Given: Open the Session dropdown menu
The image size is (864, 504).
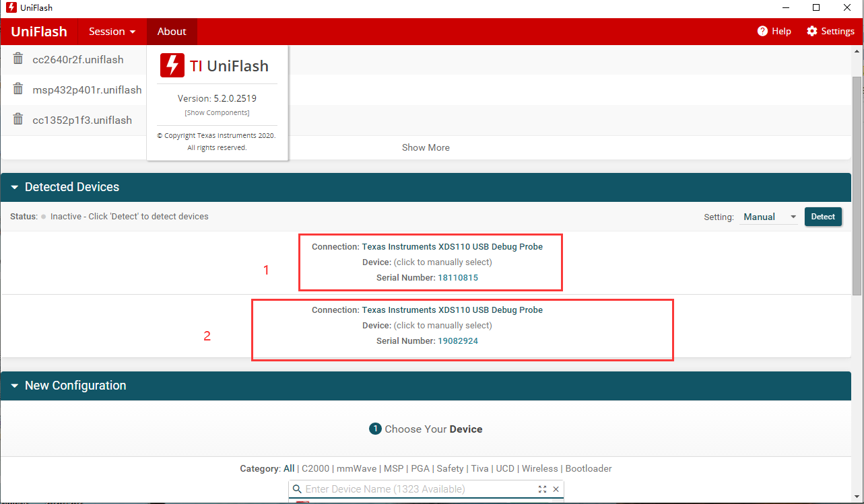Looking at the screenshot, I should pos(112,32).
